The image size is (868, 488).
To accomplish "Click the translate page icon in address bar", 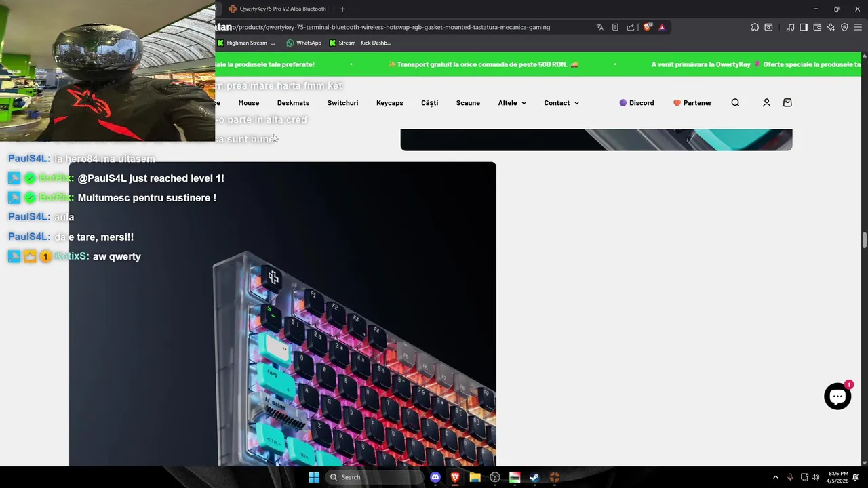I will [599, 27].
